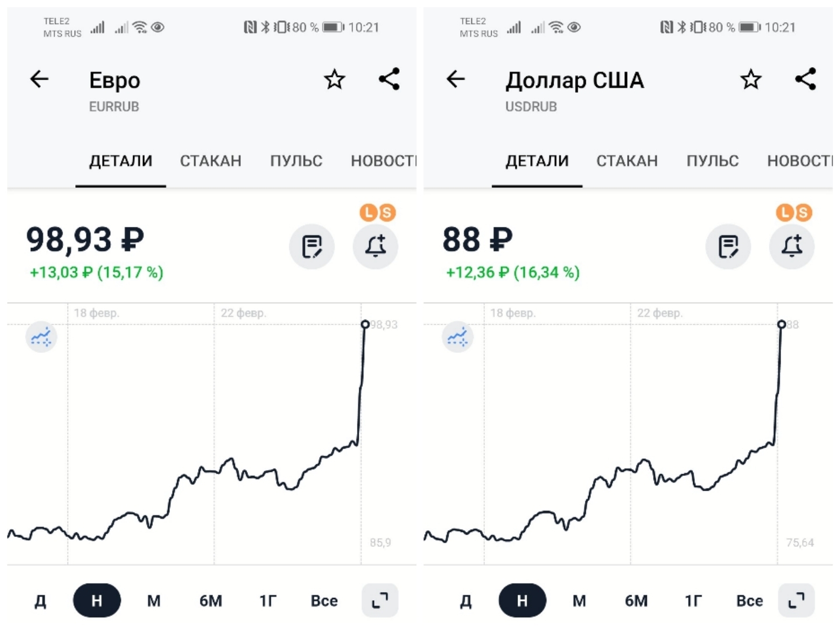
Task: Switch to Стакан tab on Евро screen
Action: click(x=211, y=161)
